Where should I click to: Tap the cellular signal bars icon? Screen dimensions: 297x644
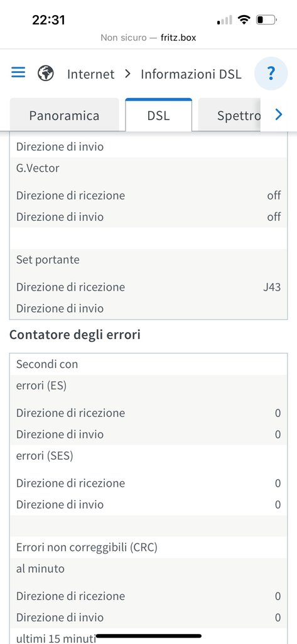(225, 19)
